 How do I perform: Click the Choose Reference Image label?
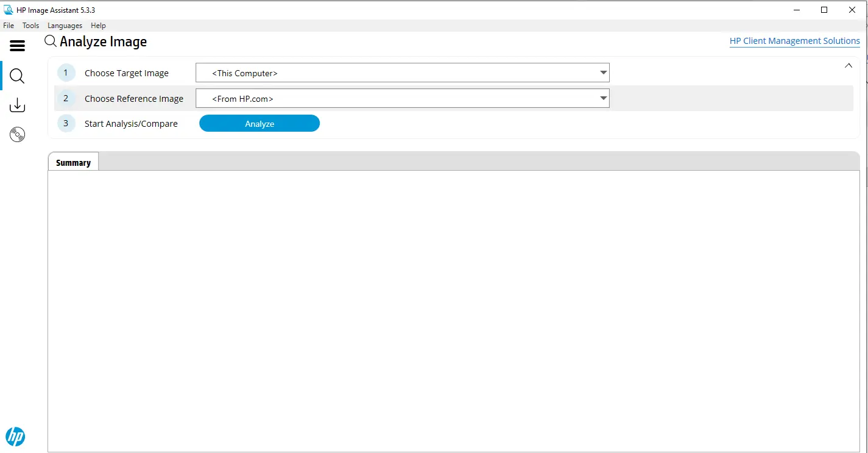[134, 99]
